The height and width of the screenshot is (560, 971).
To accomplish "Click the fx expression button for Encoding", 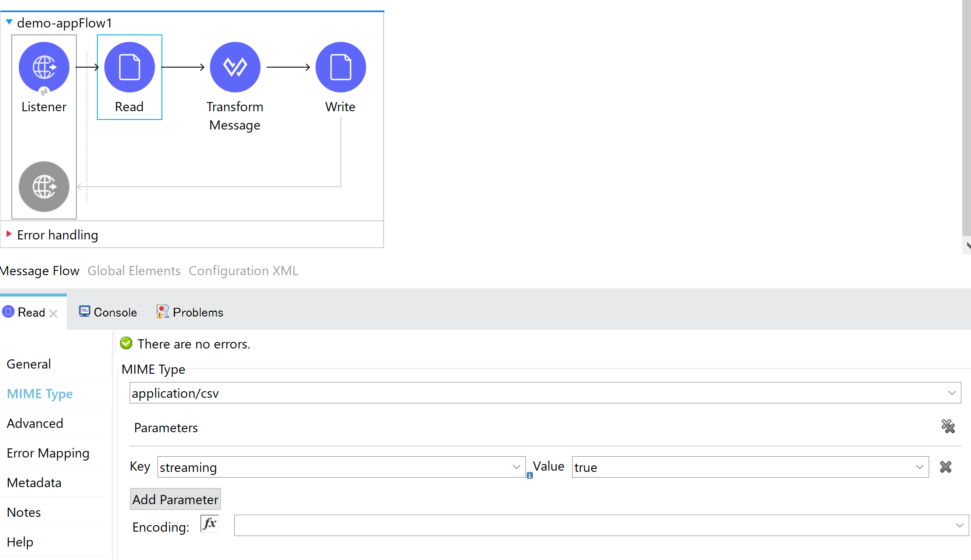I will pos(209,523).
